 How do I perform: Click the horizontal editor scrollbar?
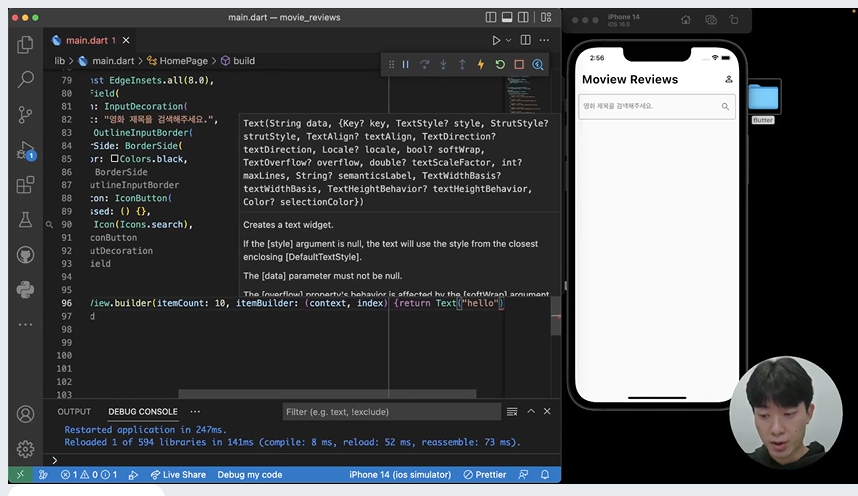click(327, 394)
